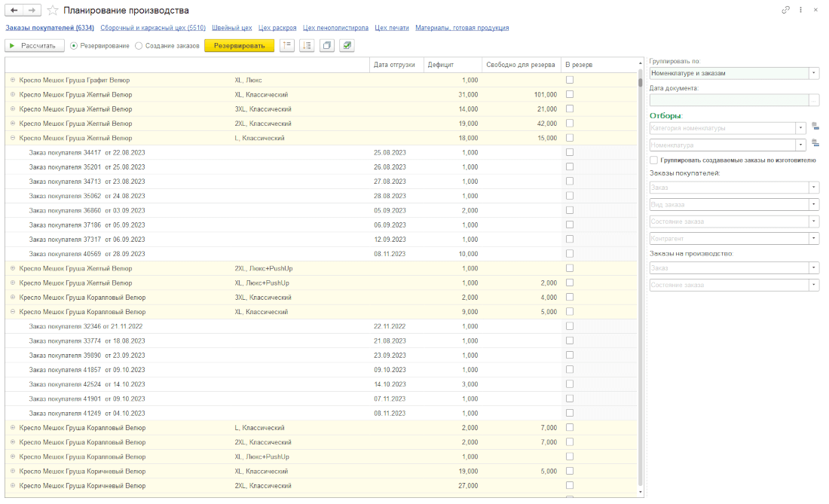Click the back navigation arrow
Screen dimensions: 829x504
point(14,11)
